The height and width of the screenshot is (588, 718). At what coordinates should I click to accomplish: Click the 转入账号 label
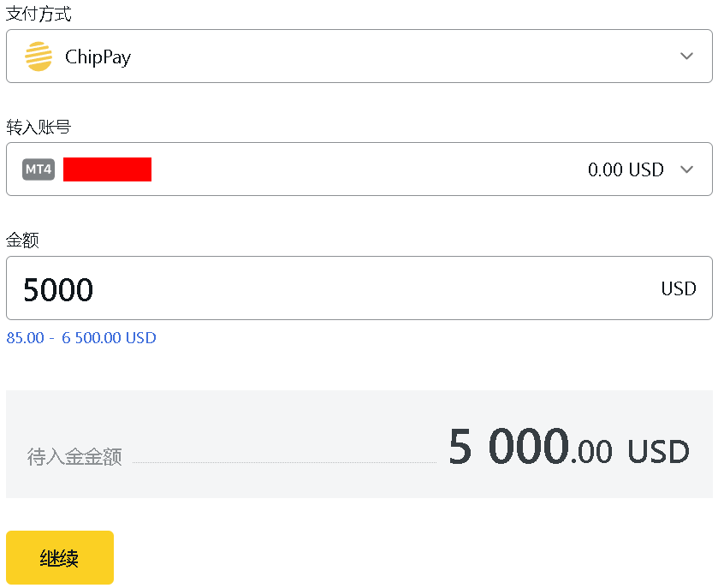39,128
